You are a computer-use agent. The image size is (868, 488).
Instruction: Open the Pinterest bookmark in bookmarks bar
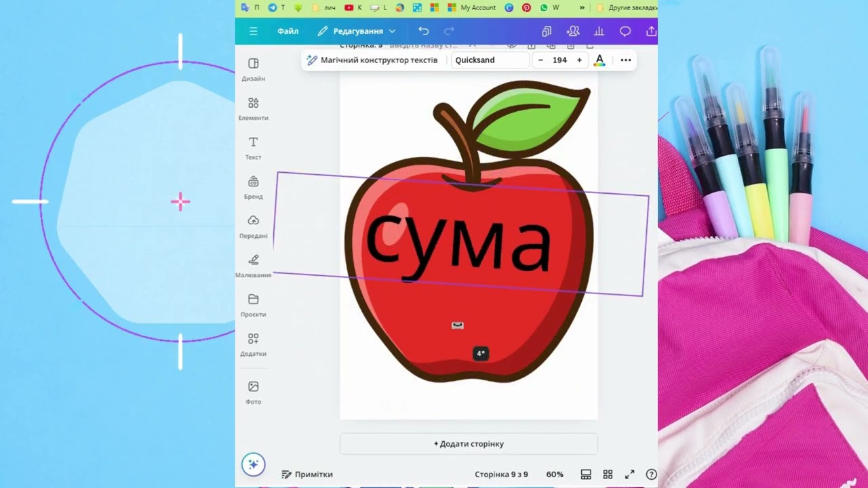coord(526,7)
